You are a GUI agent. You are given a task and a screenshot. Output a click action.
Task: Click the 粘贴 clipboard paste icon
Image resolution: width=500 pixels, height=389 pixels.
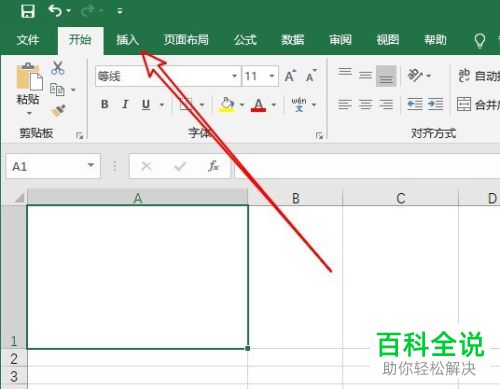29,76
